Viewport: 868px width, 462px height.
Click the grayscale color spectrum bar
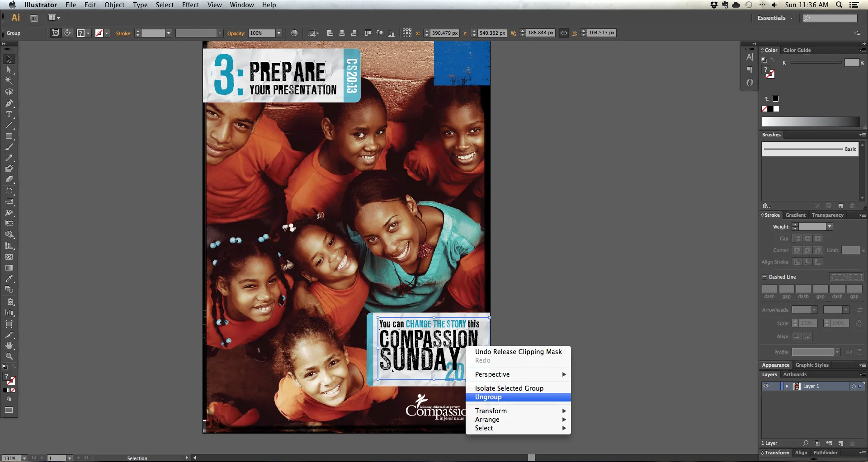[810, 121]
